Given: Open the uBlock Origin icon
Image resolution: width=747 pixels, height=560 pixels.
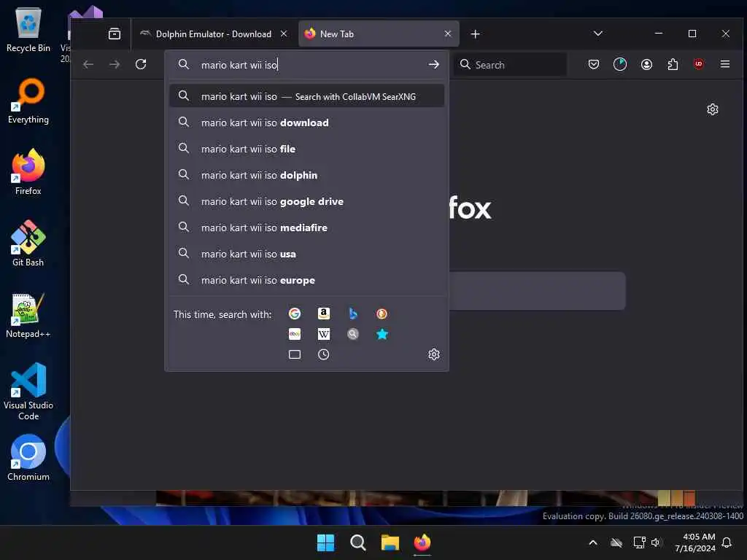Looking at the screenshot, I should 698,64.
